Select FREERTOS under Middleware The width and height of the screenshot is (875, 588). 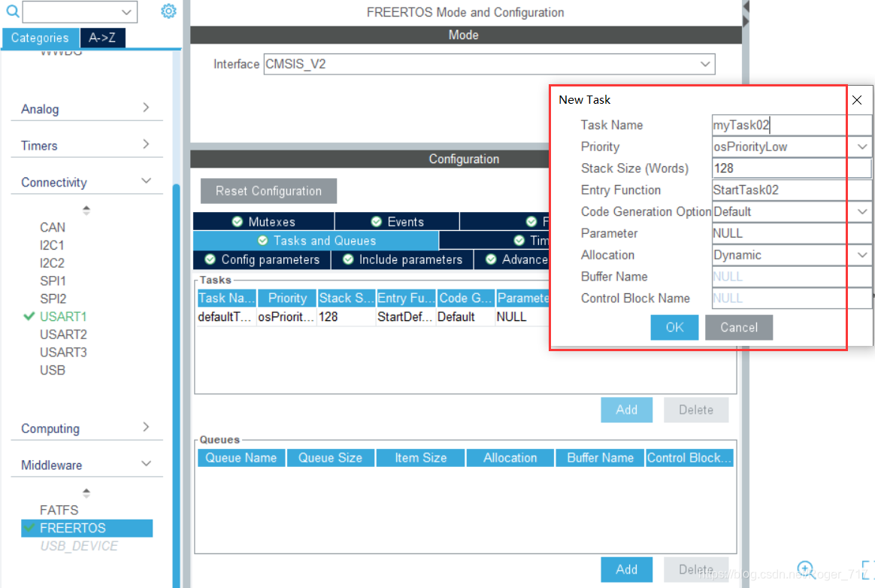pyautogui.click(x=87, y=529)
